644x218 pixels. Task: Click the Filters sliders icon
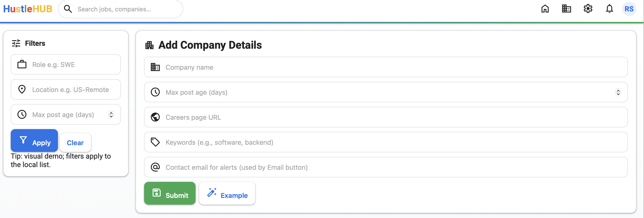pos(16,43)
